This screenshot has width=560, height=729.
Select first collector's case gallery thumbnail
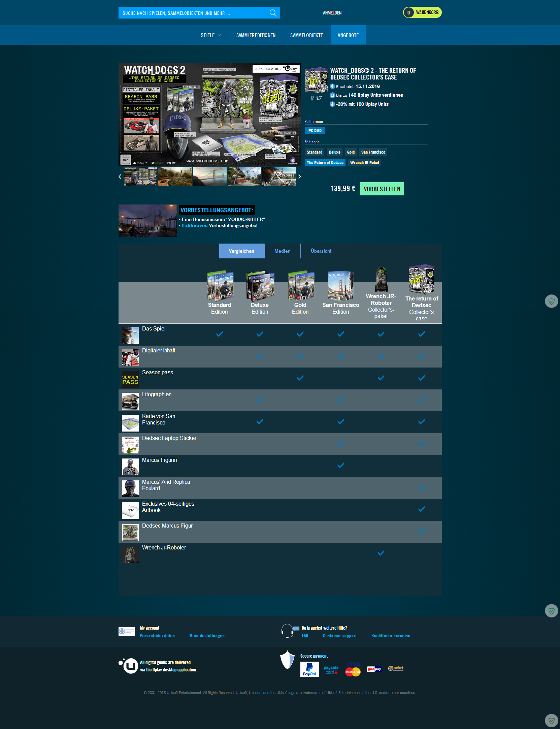coord(140,176)
